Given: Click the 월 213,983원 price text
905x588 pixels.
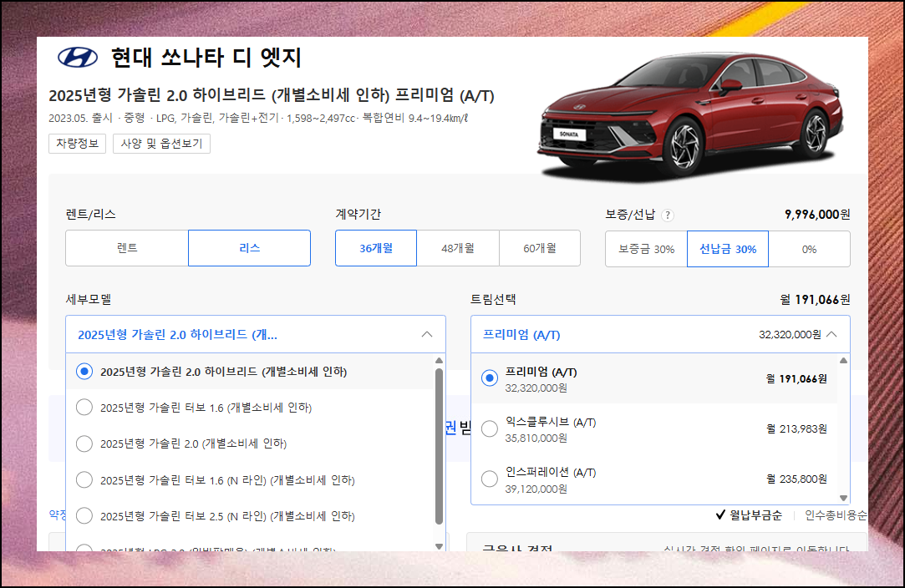Looking at the screenshot, I should pos(796,428).
